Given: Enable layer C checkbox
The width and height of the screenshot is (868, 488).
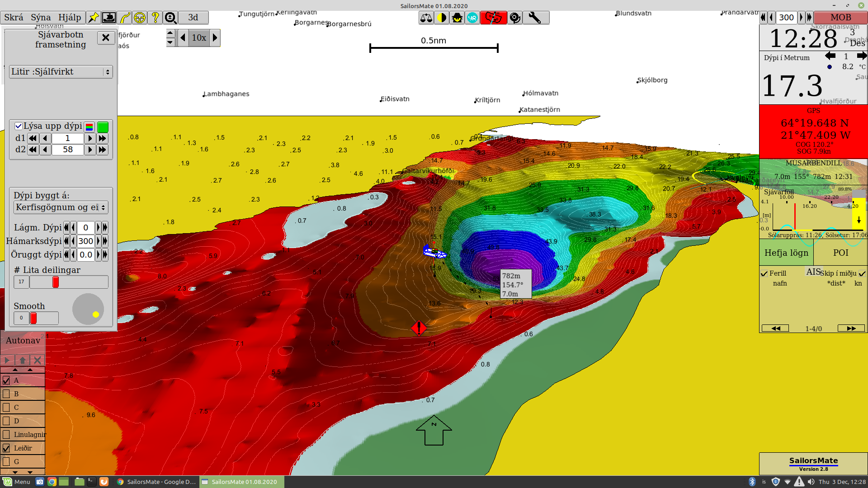Looking at the screenshot, I should [x=6, y=408].
